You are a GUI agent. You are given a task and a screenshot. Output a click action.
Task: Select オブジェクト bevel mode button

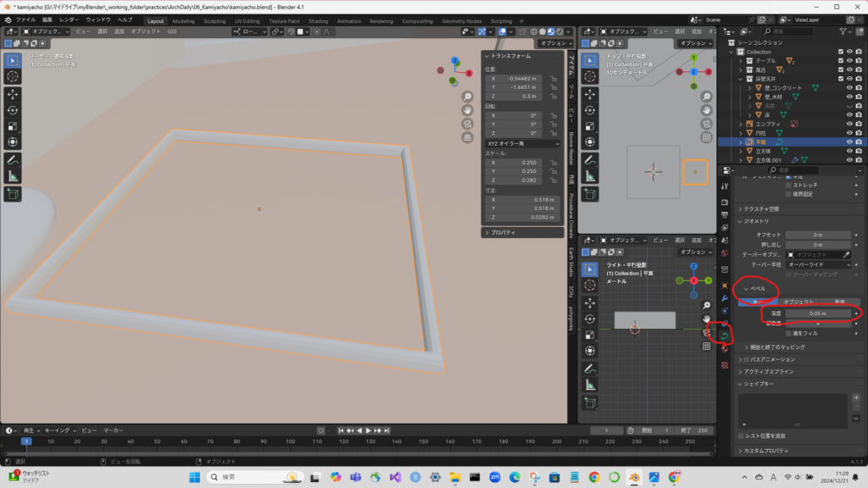coord(798,302)
